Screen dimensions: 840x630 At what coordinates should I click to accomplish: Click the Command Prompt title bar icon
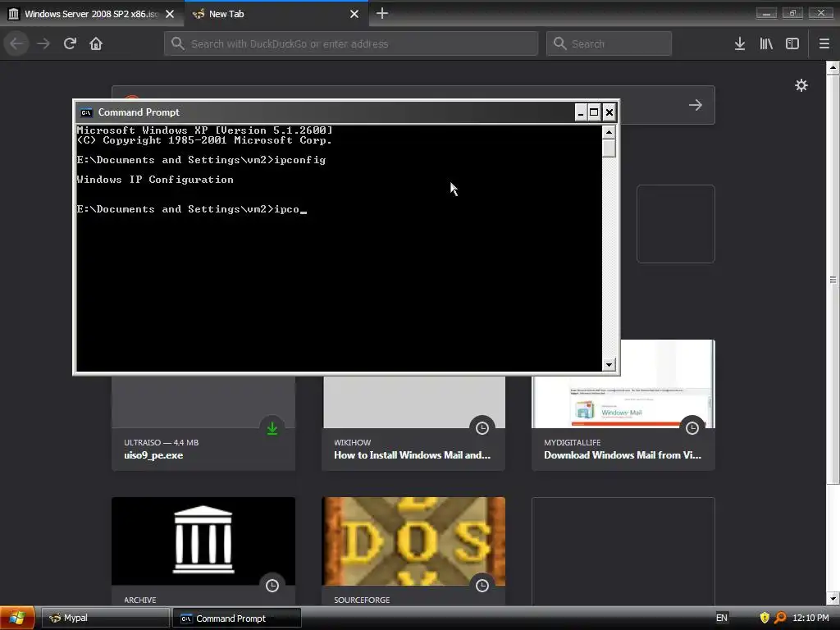pyautogui.click(x=86, y=112)
